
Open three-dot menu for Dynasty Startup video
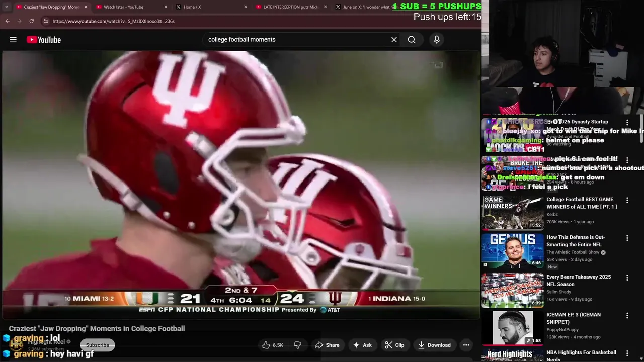[627, 122]
